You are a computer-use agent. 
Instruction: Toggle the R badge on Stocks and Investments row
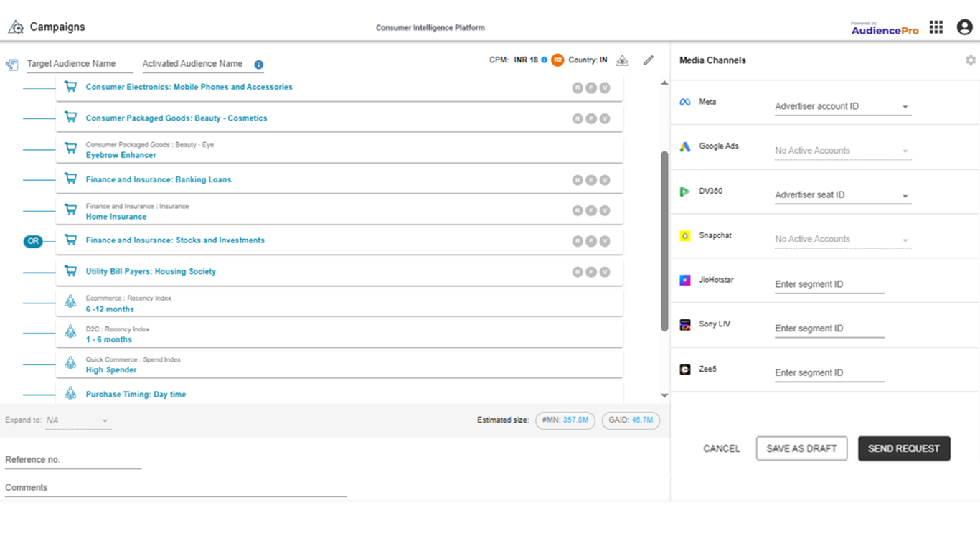pyautogui.click(x=578, y=240)
